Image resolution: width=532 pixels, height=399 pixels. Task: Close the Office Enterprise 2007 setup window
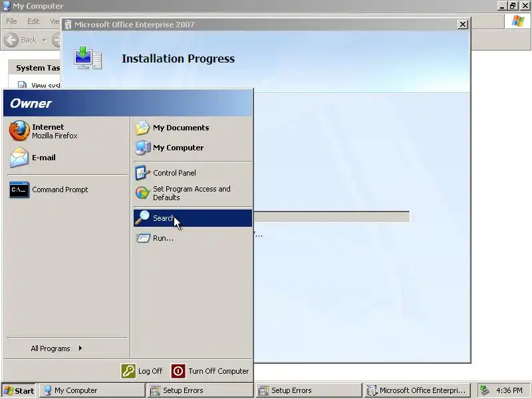click(462, 25)
